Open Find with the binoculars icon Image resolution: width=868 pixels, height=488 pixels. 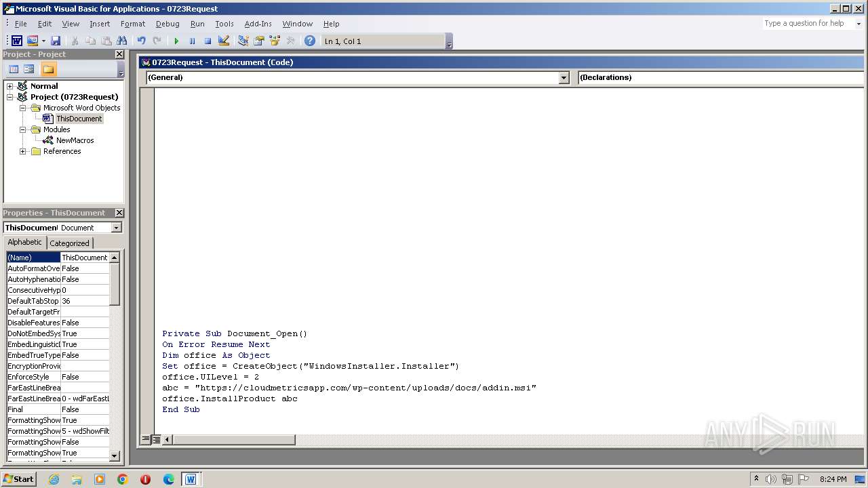122,41
